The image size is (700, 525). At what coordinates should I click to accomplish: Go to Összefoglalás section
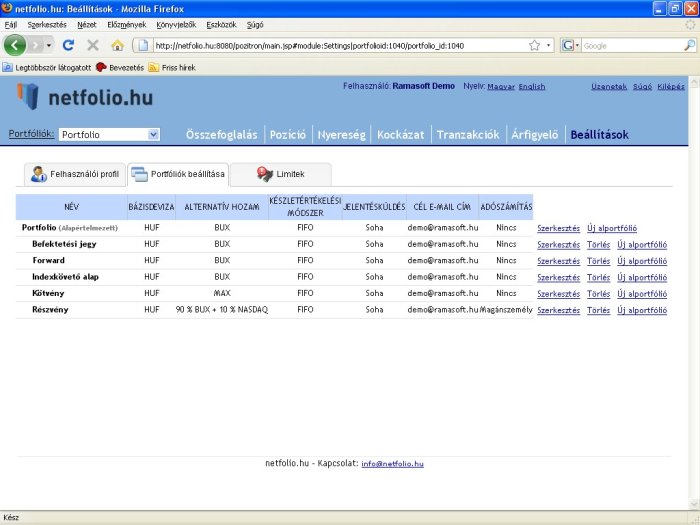point(221,135)
